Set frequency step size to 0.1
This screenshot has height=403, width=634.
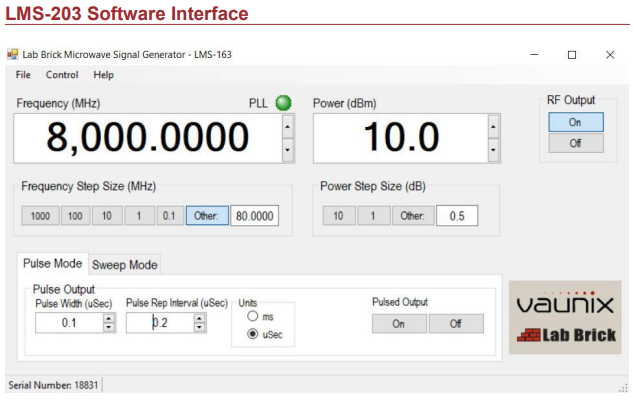[x=169, y=216]
